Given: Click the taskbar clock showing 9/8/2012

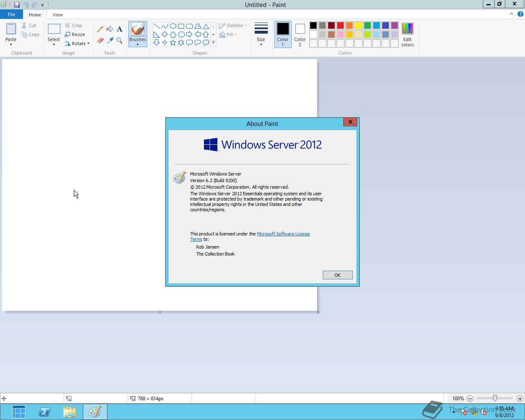Looking at the screenshot, I should (504, 412).
